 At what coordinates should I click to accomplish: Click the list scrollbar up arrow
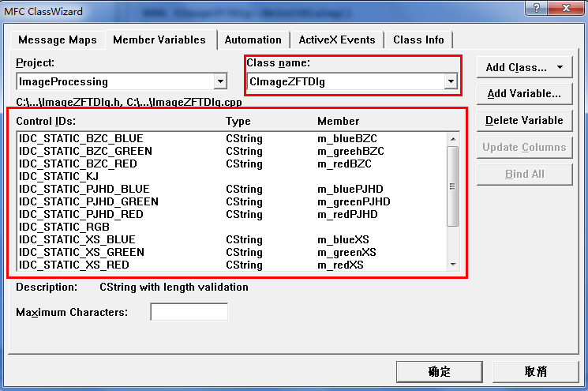[x=453, y=139]
